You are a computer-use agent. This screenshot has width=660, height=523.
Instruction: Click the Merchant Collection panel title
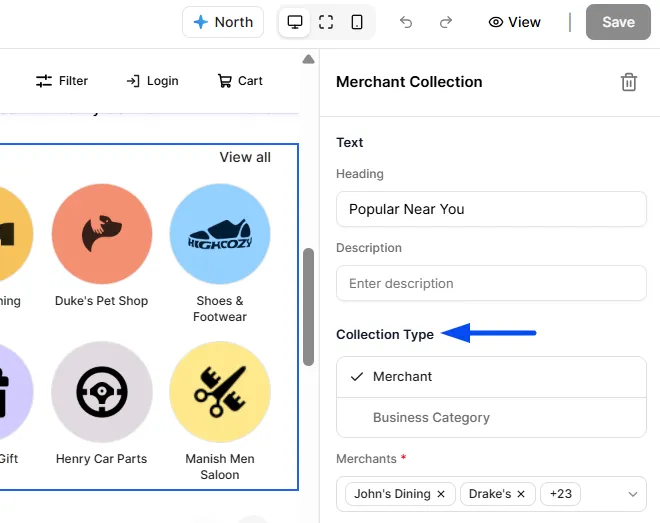(x=409, y=82)
